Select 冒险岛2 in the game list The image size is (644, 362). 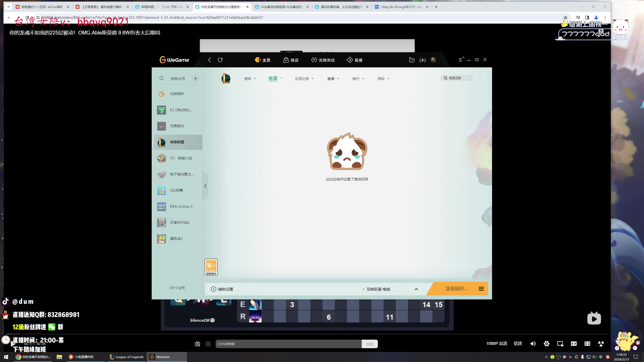(x=178, y=239)
